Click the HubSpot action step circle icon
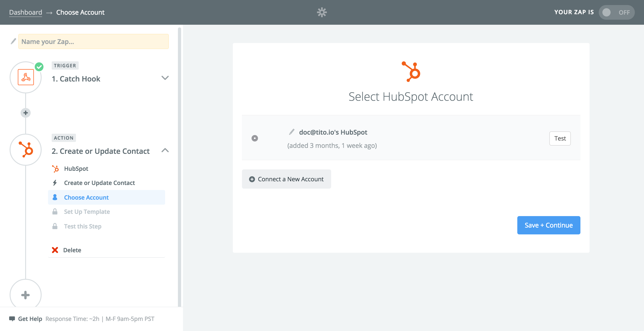 [26, 150]
